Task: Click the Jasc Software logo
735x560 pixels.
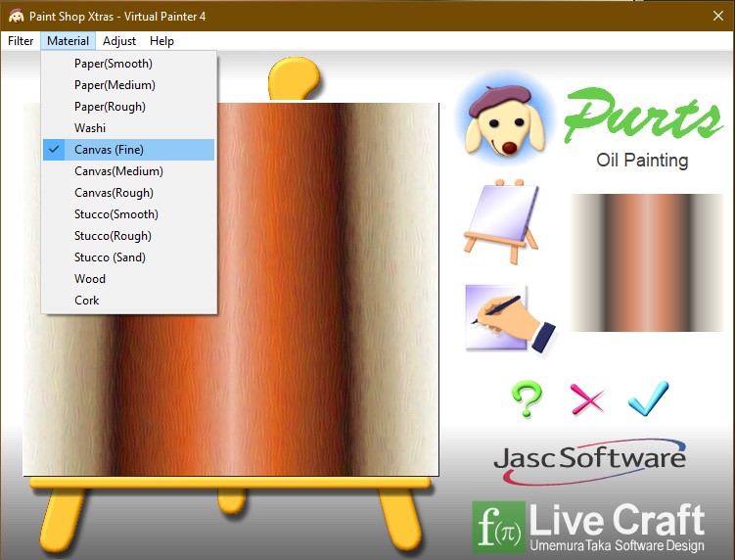Action: 590,460
